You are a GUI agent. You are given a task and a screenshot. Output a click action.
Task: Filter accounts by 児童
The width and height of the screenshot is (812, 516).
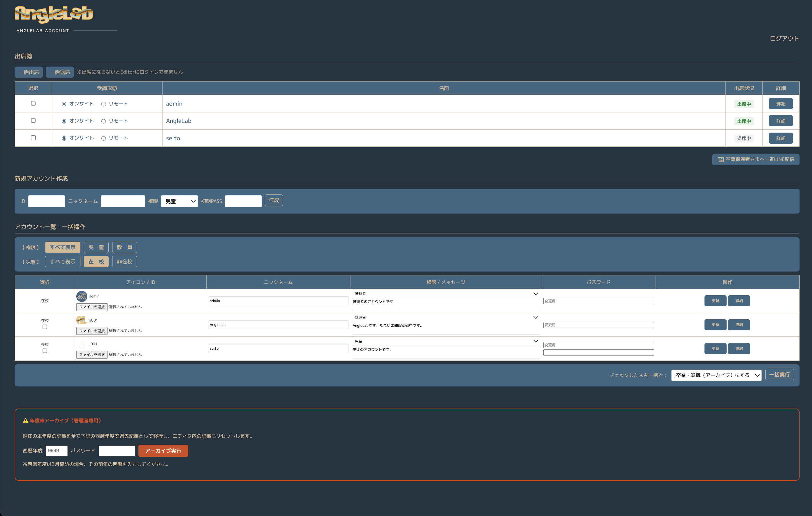click(96, 248)
